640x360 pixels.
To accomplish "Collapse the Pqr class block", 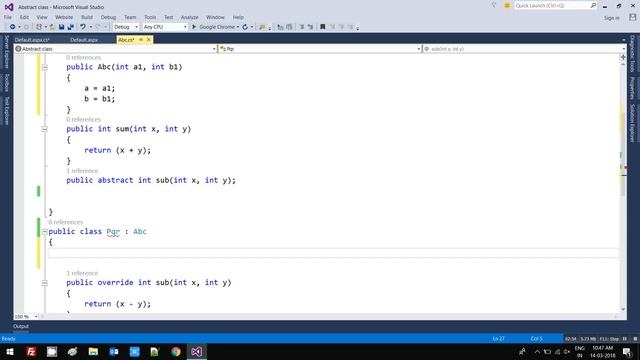I will tap(45, 232).
